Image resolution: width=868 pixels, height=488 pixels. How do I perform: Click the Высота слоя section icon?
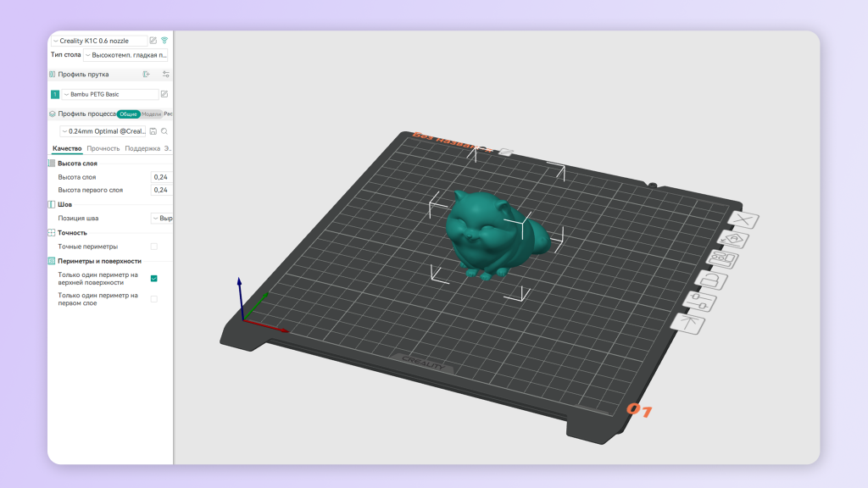click(52, 164)
